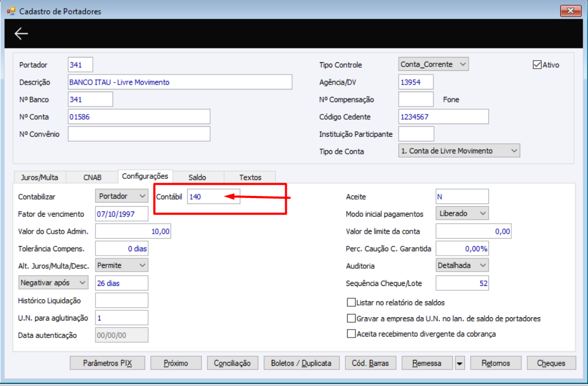The width and height of the screenshot is (588, 386).
Task: Edit the 26 dias field
Action: pos(122,283)
